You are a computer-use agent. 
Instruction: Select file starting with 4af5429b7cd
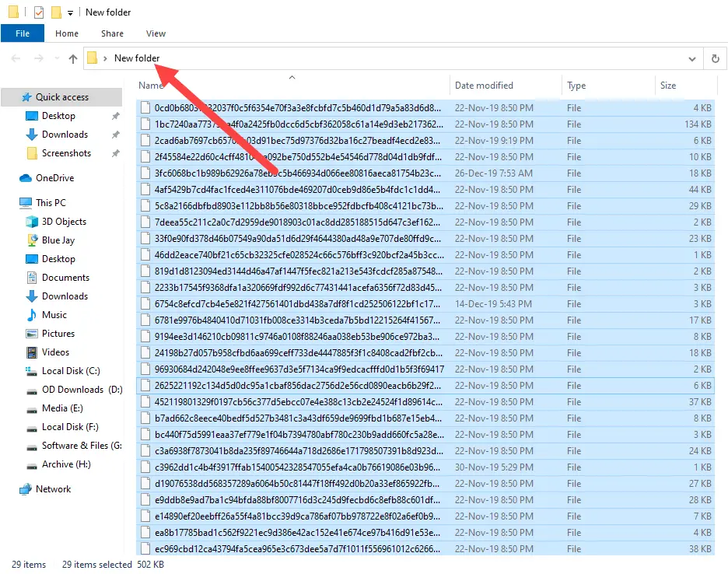coord(425,190)
